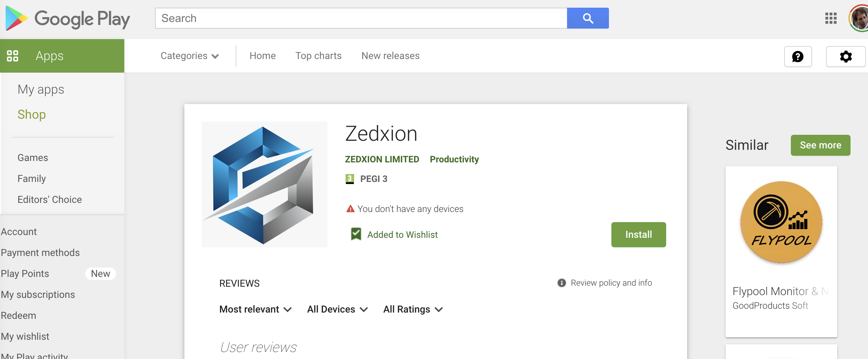Open Payment methods in sidebar
The height and width of the screenshot is (359, 868).
[40, 253]
